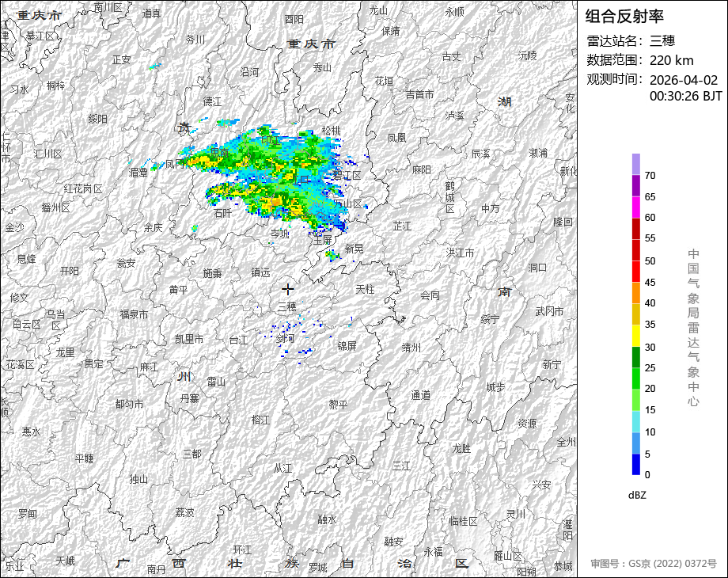
Task: Select the 天柱 place name
Action: click(x=365, y=289)
